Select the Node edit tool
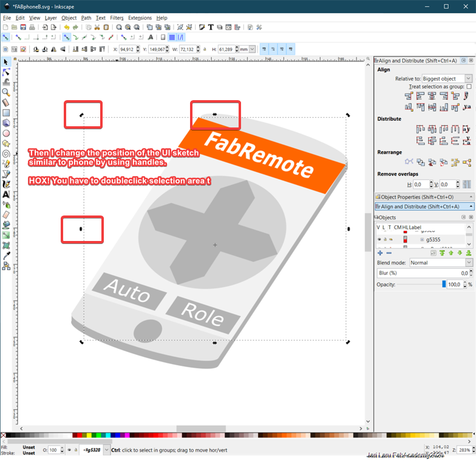This screenshot has width=476, height=468. pos(6,72)
